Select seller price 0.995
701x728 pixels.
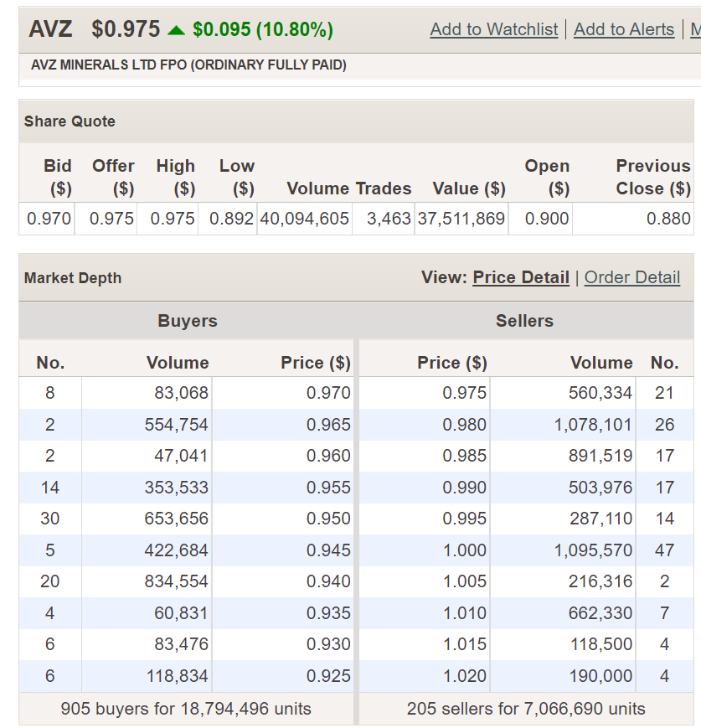pos(464,519)
